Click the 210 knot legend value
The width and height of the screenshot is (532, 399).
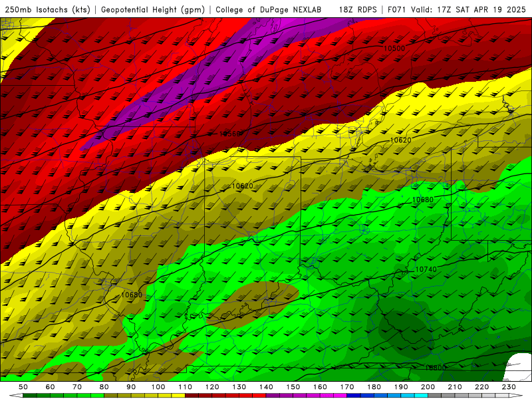click(x=456, y=387)
